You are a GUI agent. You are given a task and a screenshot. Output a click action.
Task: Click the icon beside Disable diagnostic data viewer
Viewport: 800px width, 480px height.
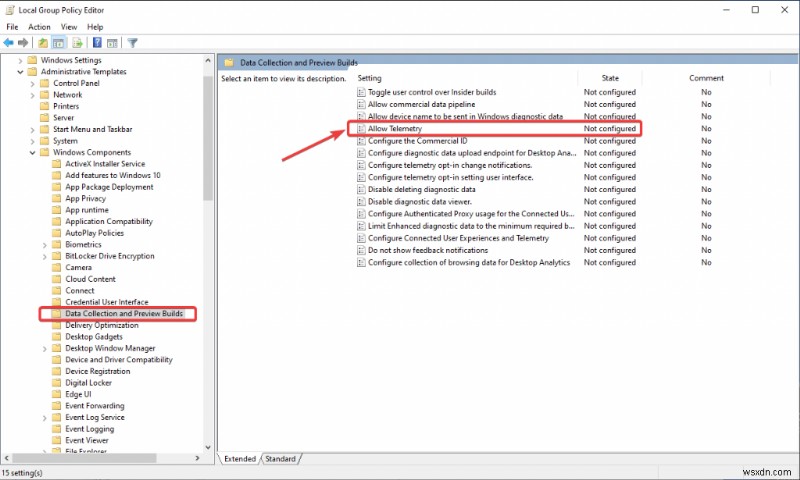point(361,201)
